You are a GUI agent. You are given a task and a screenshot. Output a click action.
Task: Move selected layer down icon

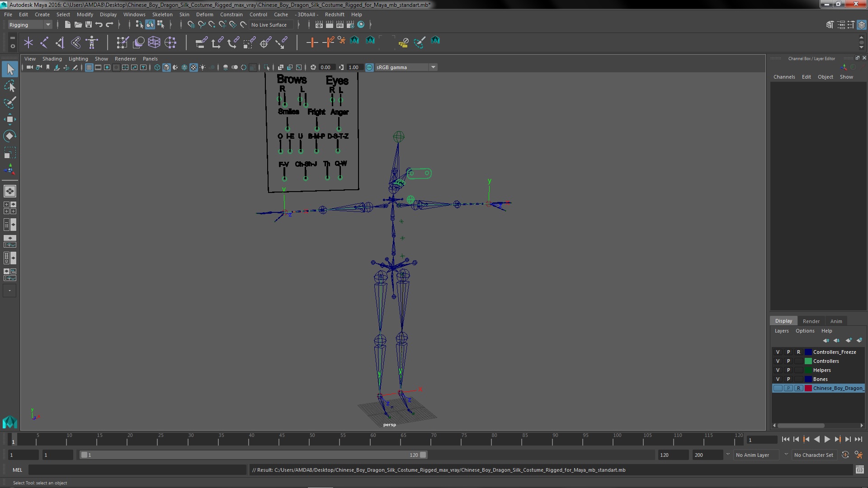837,340
